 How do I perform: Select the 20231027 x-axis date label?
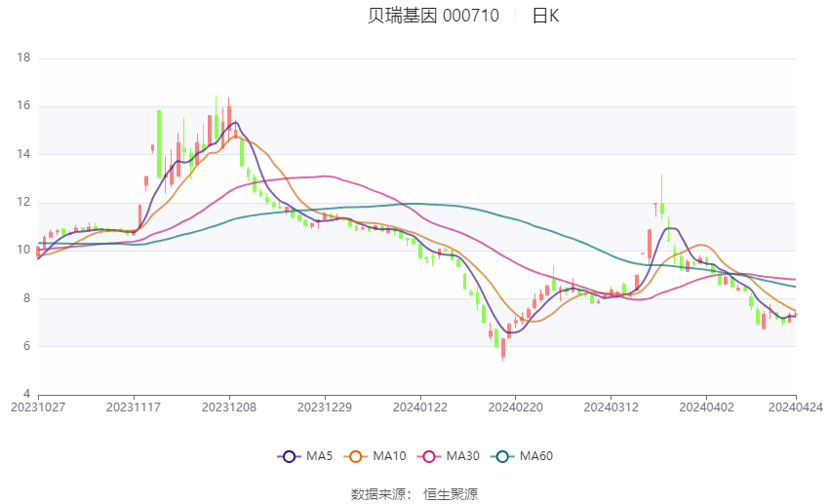38,407
